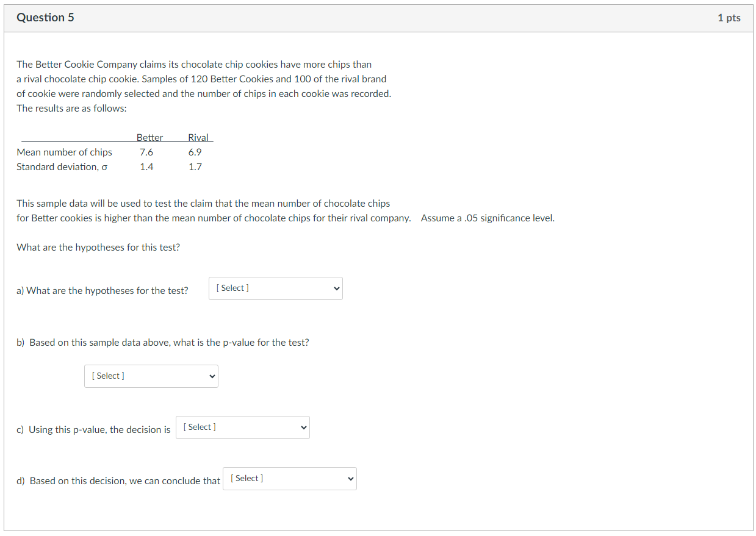Click the 'Rival' column header

pyautogui.click(x=198, y=137)
